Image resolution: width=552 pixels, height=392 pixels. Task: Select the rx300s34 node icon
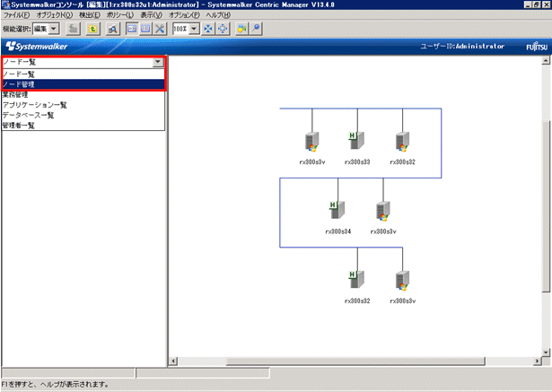point(337,210)
